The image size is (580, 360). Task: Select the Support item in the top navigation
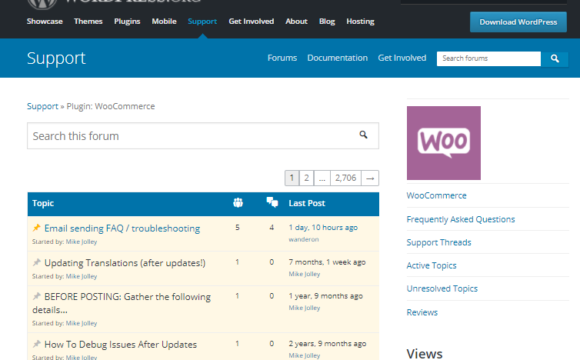click(202, 21)
